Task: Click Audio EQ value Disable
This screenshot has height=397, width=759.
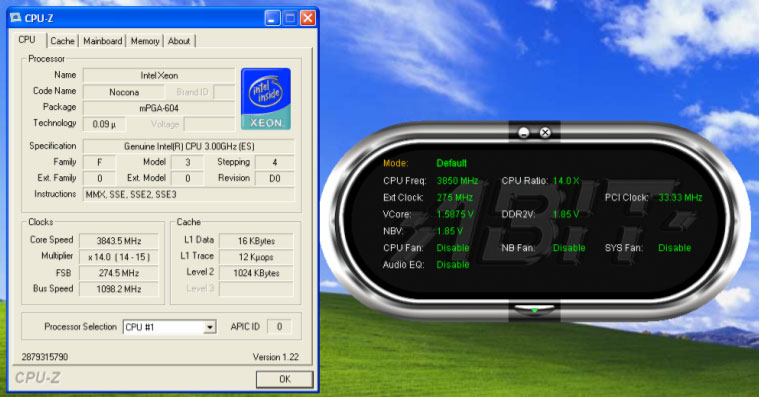Action: (x=453, y=265)
